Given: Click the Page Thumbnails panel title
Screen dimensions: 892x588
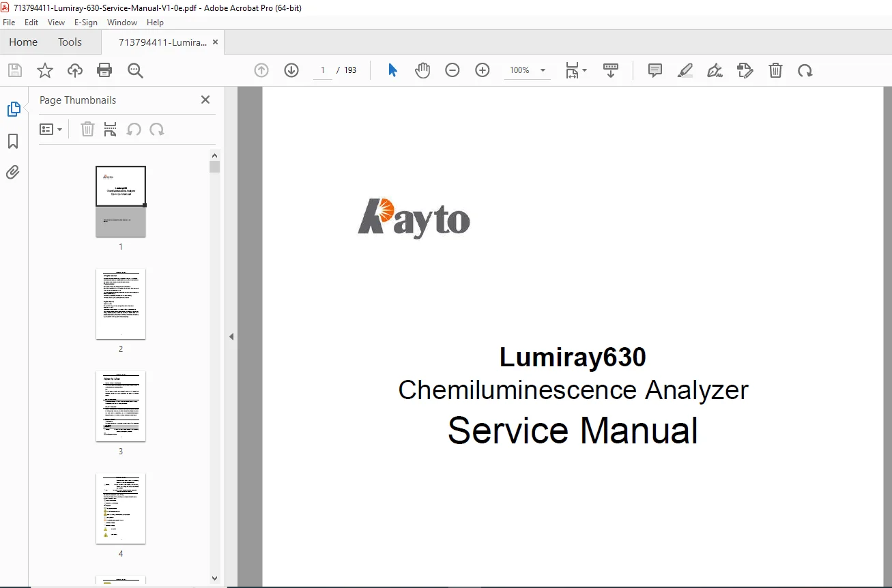Looking at the screenshot, I should (x=78, y=100).
